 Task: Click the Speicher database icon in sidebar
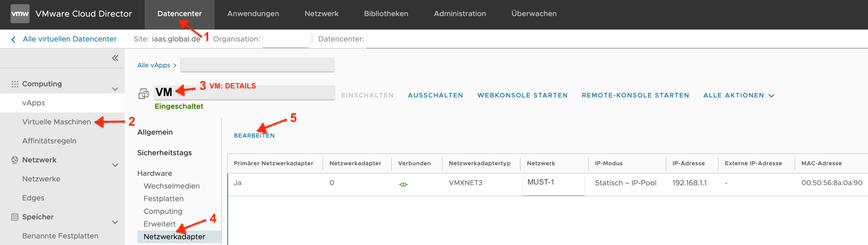coord(15,217)
